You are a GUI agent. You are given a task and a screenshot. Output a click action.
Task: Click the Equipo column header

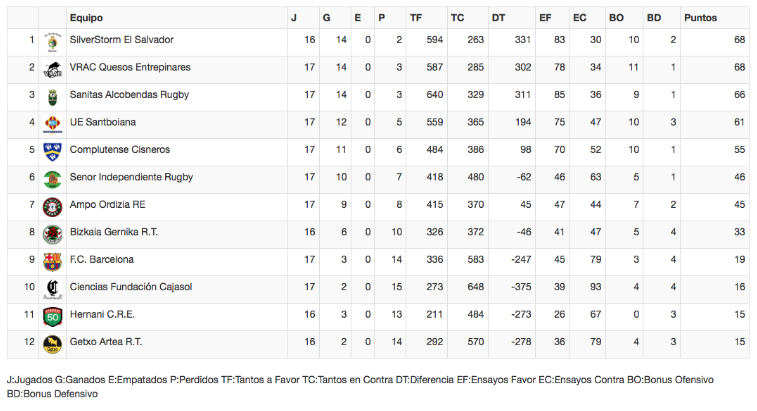coord(86,18)
